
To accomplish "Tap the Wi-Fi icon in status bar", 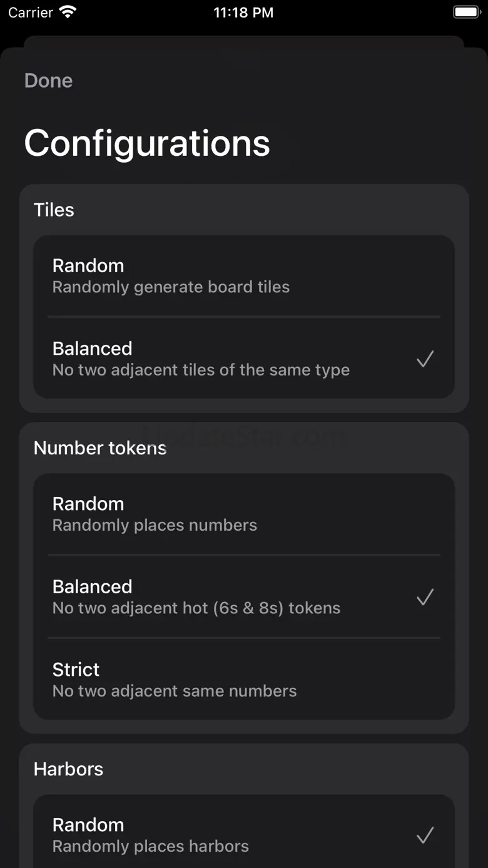I will (67, 13).
